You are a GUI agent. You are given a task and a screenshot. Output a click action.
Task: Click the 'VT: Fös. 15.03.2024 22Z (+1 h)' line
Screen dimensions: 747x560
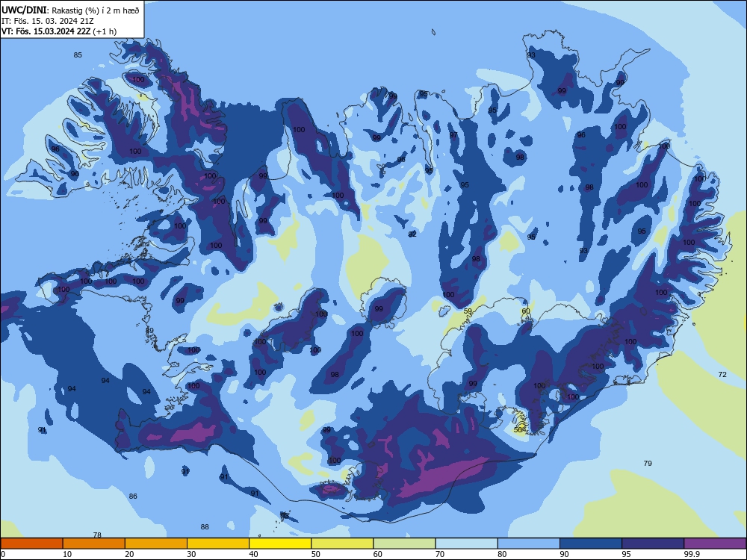(59, 31)
